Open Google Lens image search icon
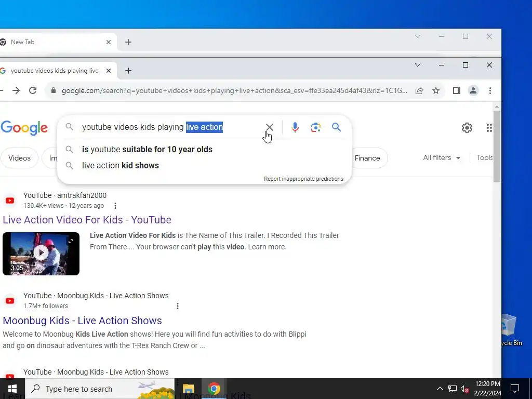The image size is (532, 399). pyautogui.click(x=315, y=127)
